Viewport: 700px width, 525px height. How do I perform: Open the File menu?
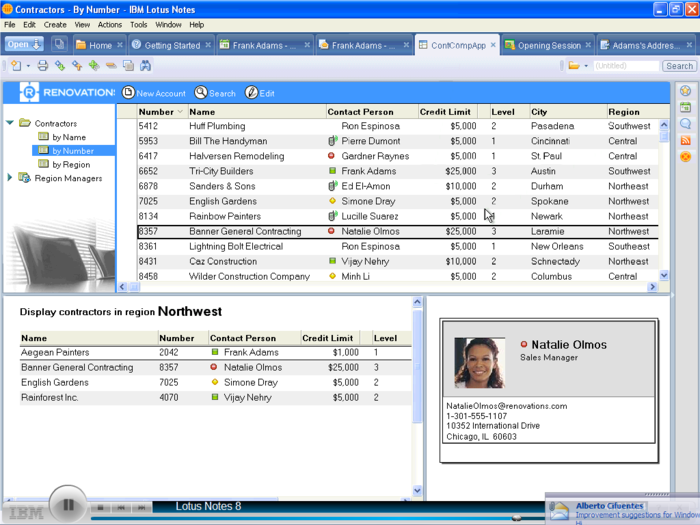pos(9,25)
